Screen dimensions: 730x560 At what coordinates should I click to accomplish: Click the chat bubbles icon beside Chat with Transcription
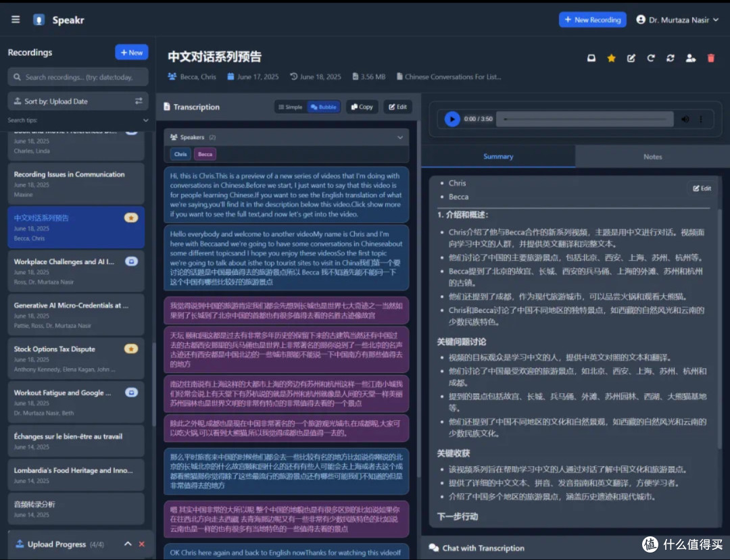433,548
